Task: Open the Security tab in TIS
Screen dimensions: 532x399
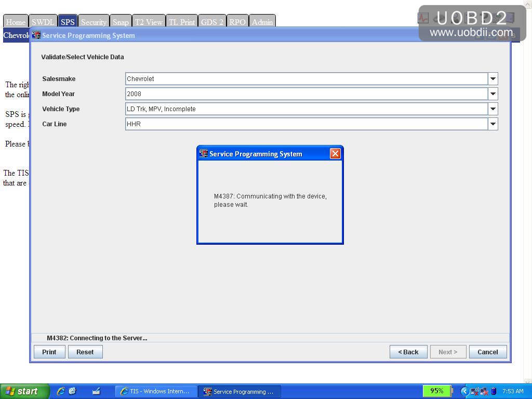Action: point(94,22)
